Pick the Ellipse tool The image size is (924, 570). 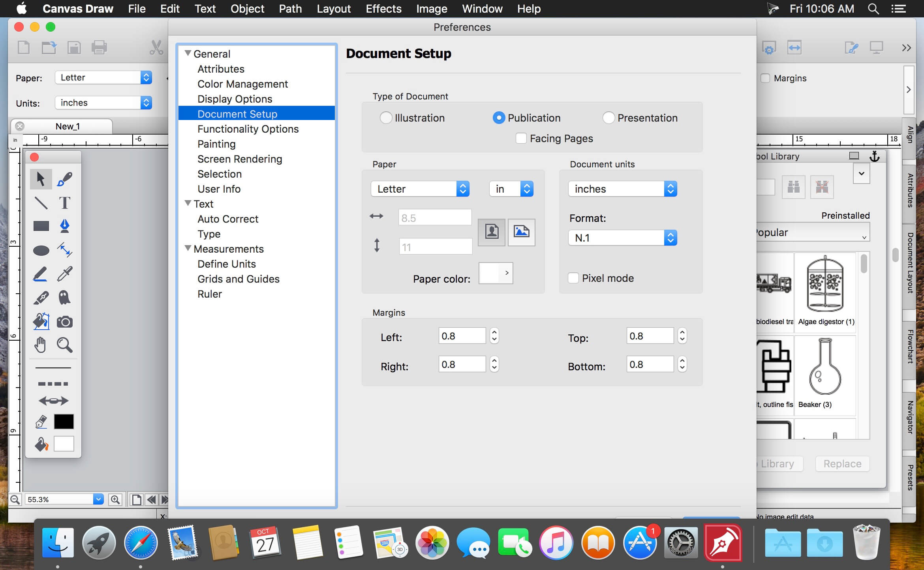coord(41,250)
